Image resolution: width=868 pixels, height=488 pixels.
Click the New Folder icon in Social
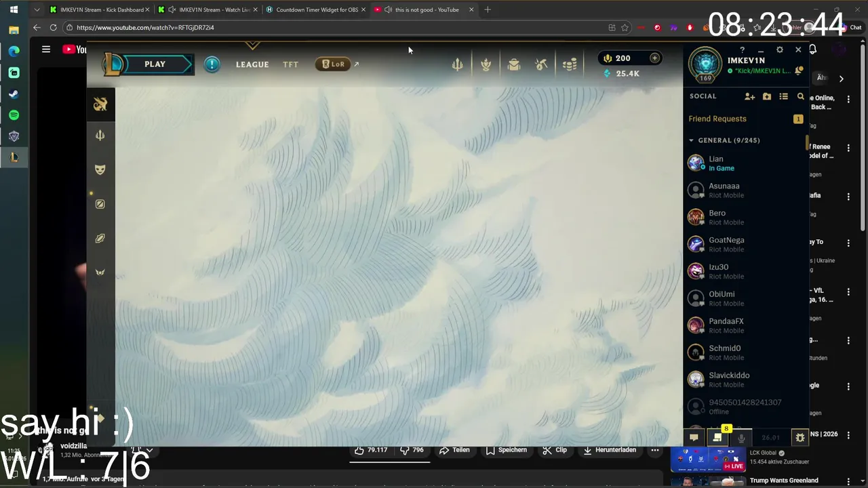coord(767,96)
